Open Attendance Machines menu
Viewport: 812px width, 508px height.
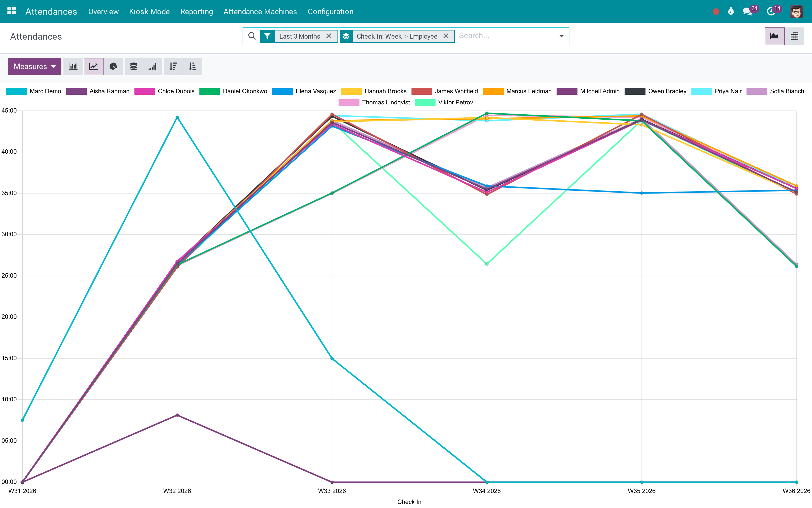(260, 11)
